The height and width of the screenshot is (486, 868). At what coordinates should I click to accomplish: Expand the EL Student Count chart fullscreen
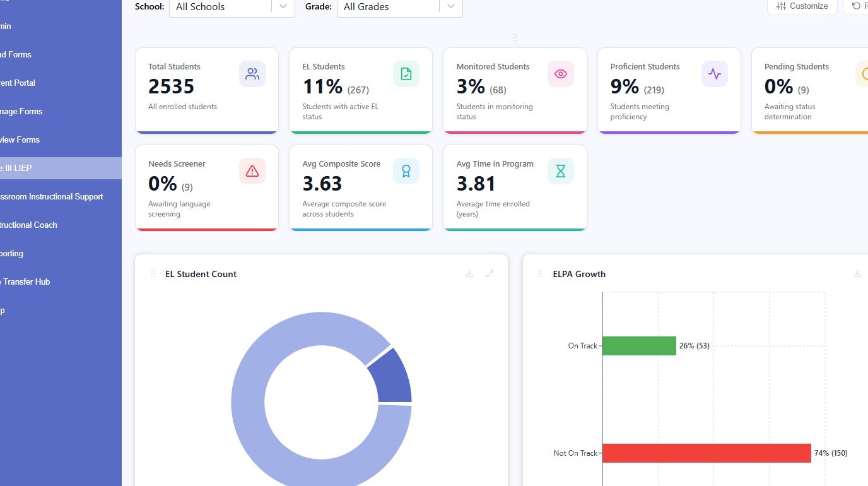[490, 274]
